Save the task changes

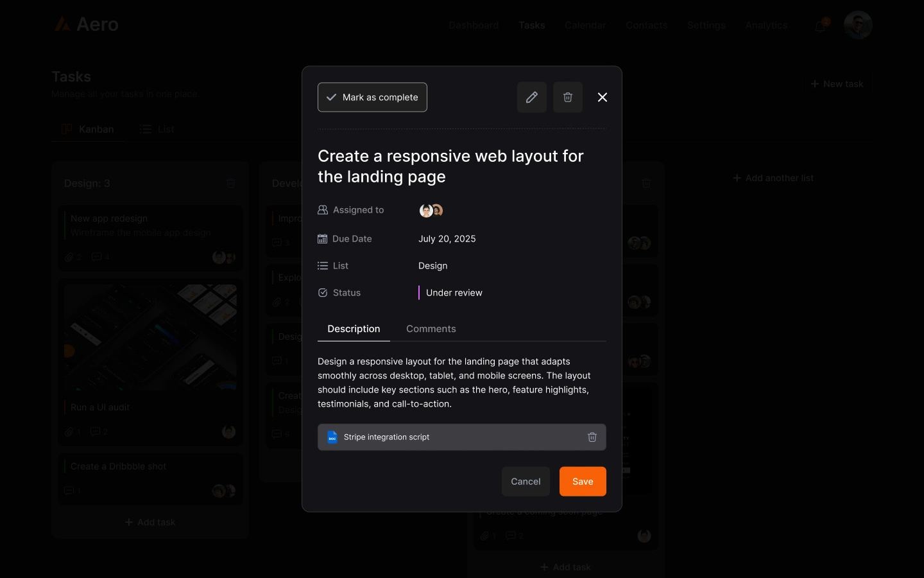click(582, 481)
